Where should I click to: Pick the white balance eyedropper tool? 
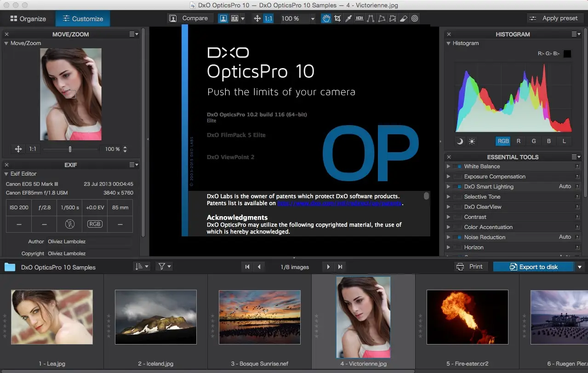348,18
